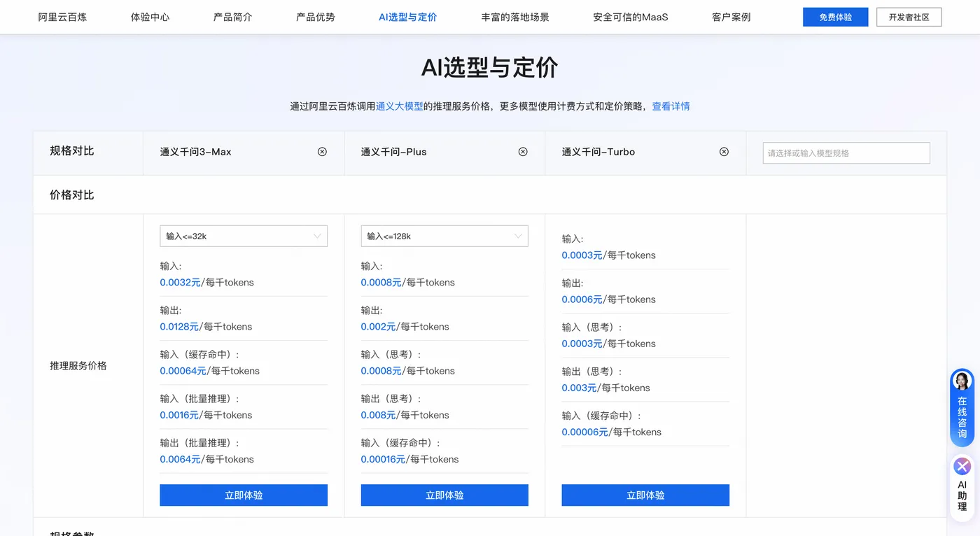Screen dimensions: 980x536
Task: Click the 免费体验 button
Action: point(836,17)
